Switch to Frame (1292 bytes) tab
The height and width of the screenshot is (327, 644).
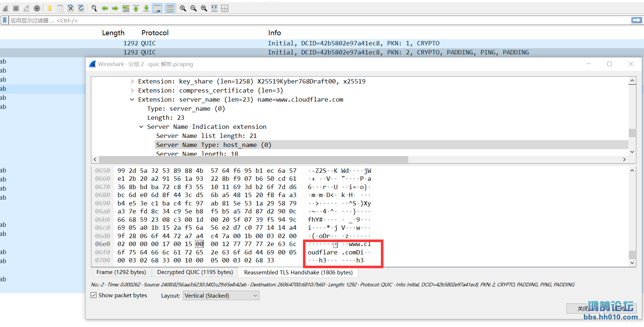pyautogui.click(x=121, y=272)
